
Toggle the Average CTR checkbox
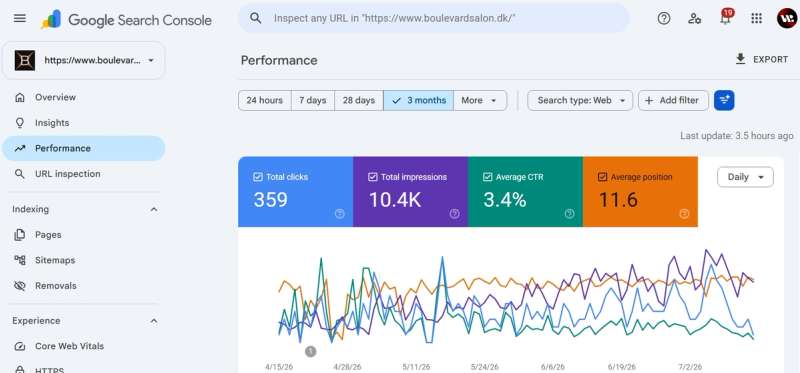(487, 177)
